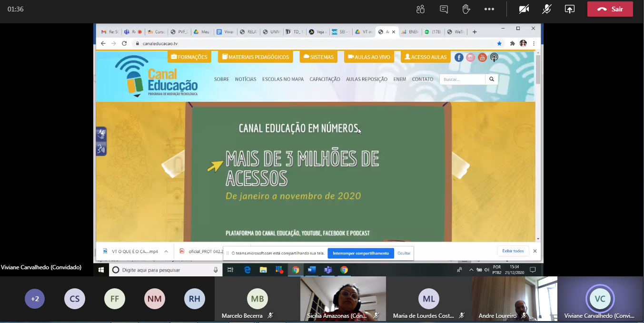The height and width of the screenshot is (323, 644).
Task: Open the SISTEMAS section
Action: click(x=318, y=57)
